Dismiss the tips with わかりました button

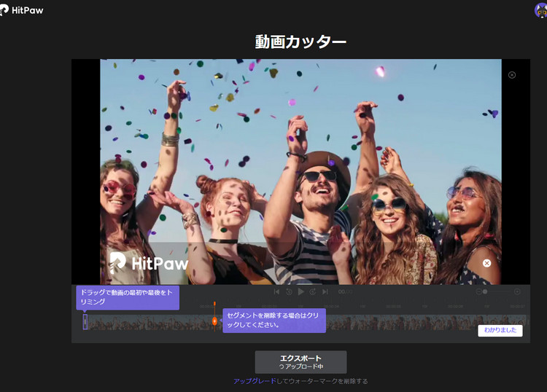(x=500, y=330)
